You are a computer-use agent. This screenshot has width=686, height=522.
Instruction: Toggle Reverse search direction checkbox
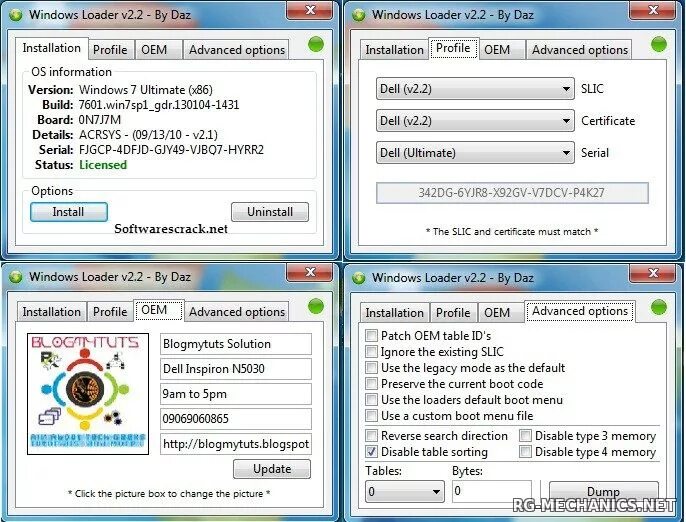[x=371, y=436]
